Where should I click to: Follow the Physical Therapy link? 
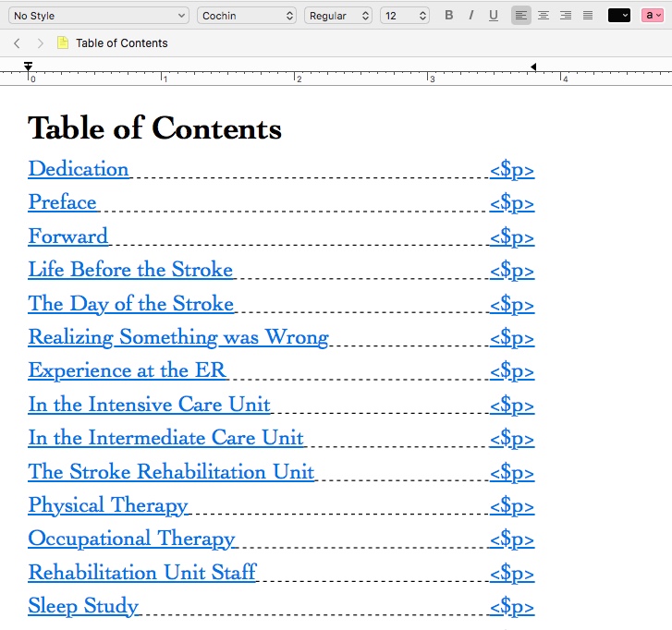pyautogui.click(x=108, y=505)
